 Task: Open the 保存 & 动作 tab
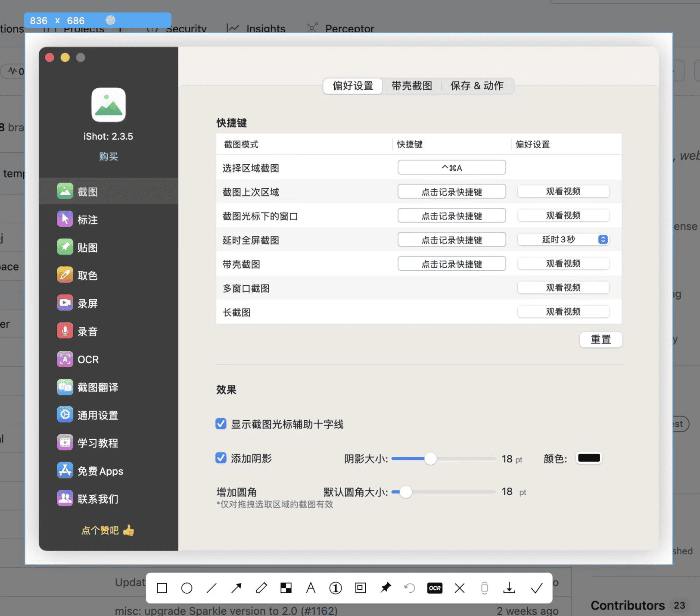click(476, 86)
